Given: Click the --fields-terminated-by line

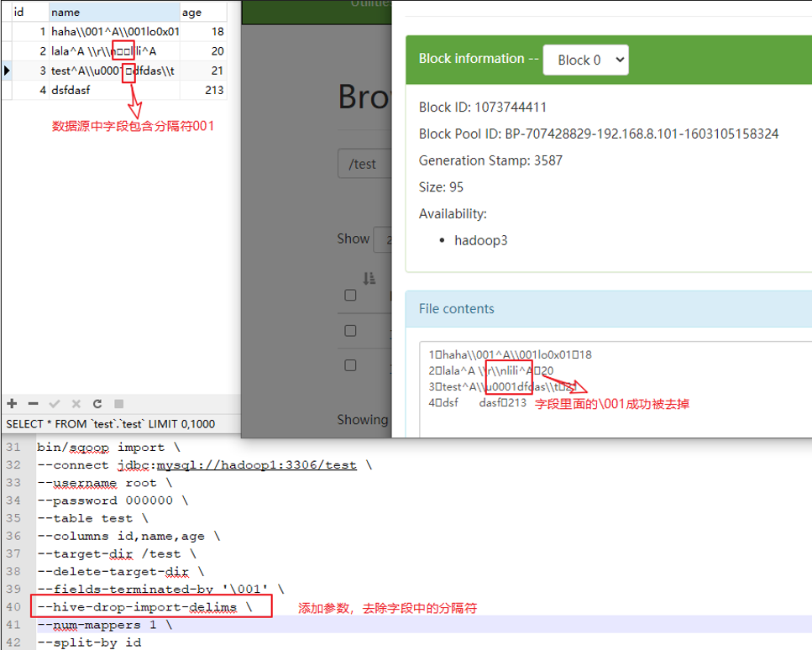Looking at the screenshot, I should pos(160,590).
